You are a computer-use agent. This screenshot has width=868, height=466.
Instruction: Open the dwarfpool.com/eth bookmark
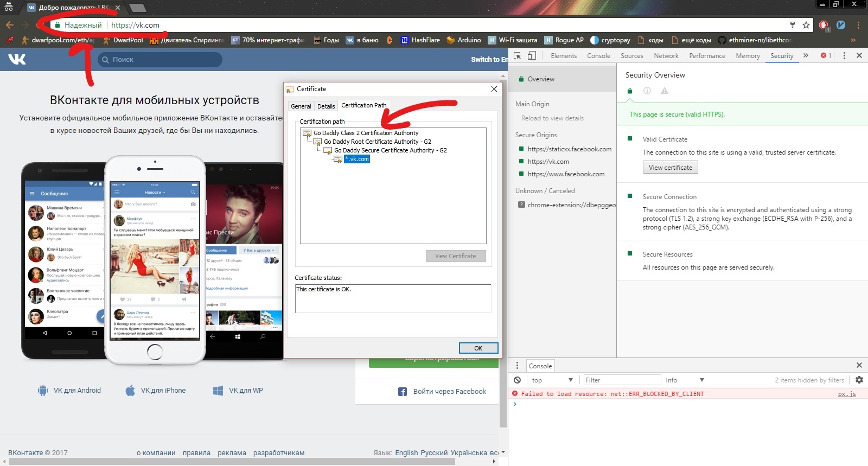[x=58, y=40]
